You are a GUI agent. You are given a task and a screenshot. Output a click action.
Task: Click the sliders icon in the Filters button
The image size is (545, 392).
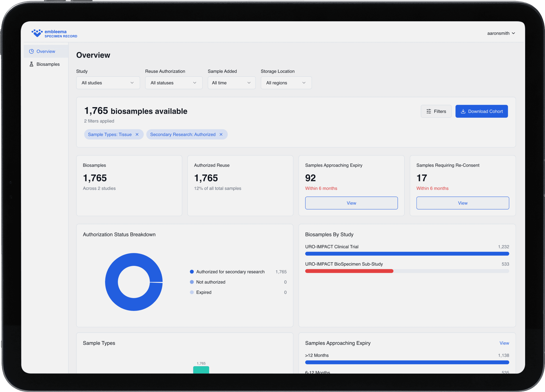tap(429, 111)
